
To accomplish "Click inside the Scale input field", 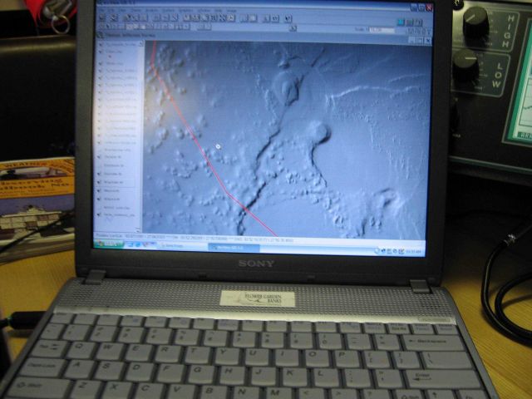I will tap(382, 30).
